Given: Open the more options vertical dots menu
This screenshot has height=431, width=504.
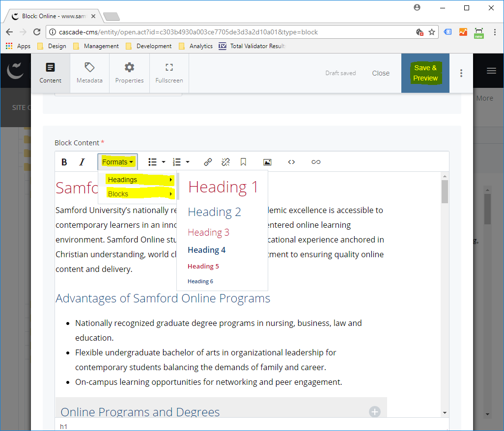Looking at the screenshot, I should pyautogui.click(x=461, y=73).
